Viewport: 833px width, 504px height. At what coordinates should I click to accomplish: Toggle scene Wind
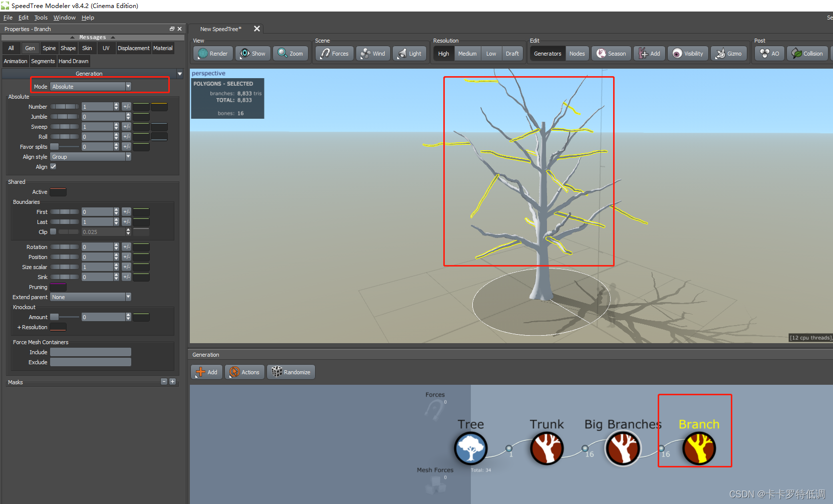tap(373, 54)
